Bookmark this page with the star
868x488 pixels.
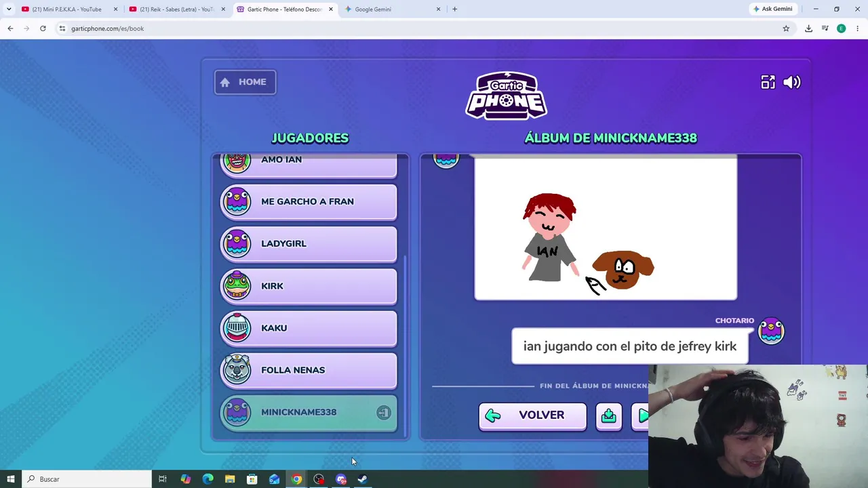click(786, 28)
